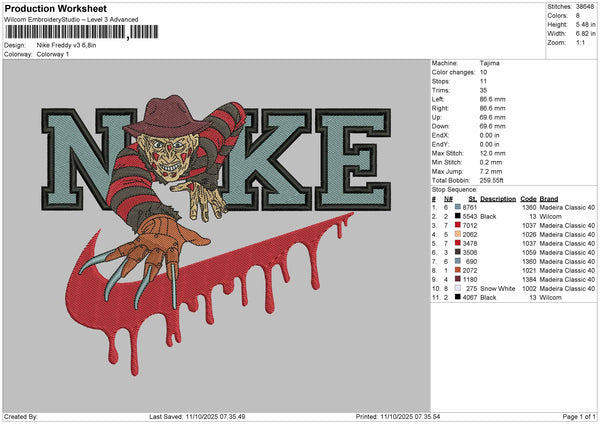Click the 'Stop Sequence:' heading
Screen dimensions: 600x424
pyautogui.click(x=455, y=189)
